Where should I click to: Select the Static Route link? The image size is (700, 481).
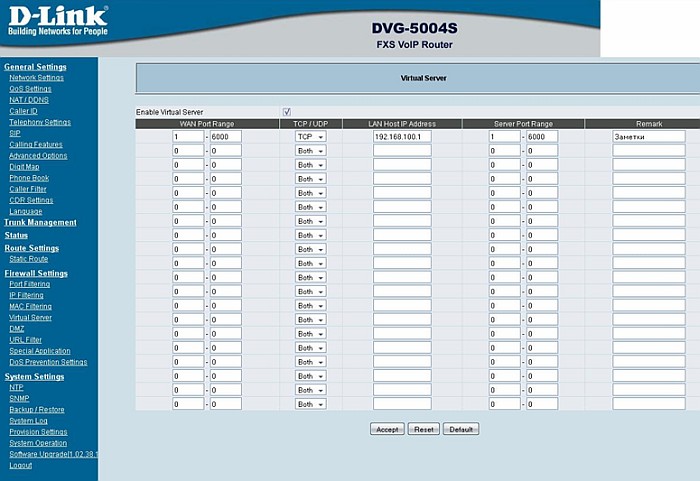click(28, 259)
